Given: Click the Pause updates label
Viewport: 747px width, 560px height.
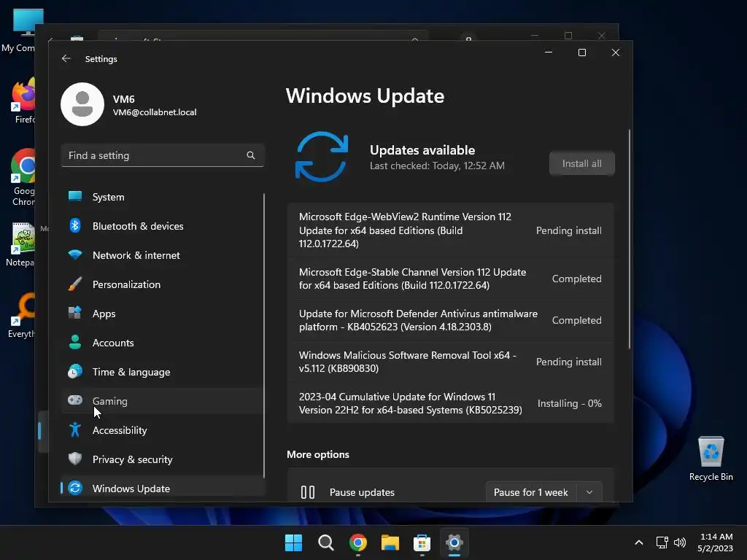Looking at the screenshot, I should click(x=362, y=492).
